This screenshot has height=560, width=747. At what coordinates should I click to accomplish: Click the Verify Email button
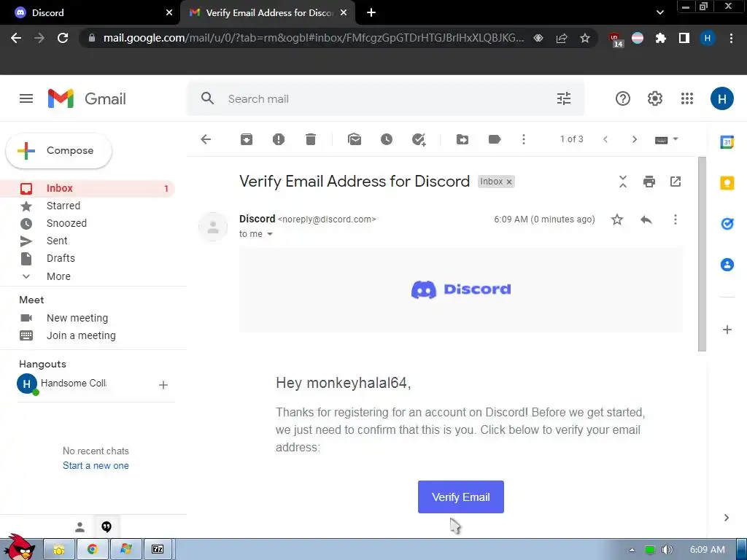click(461, 497)
